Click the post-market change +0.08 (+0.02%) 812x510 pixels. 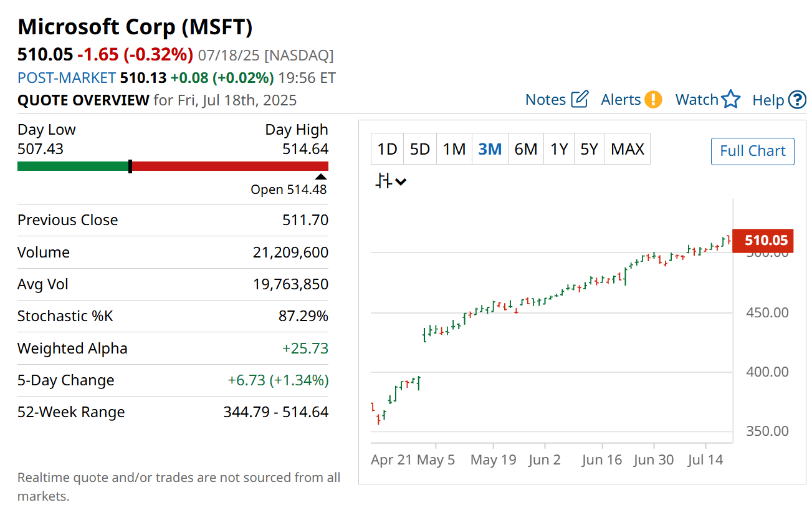[222, 78]
